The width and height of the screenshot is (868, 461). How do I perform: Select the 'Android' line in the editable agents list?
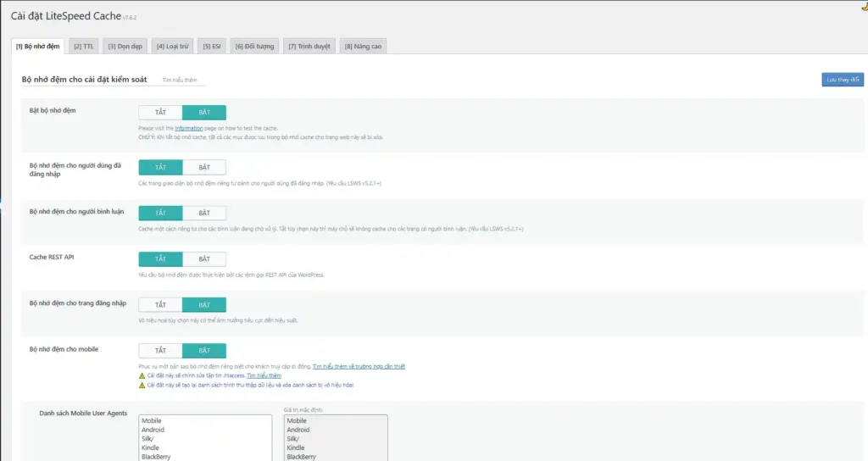pos(153,430)
